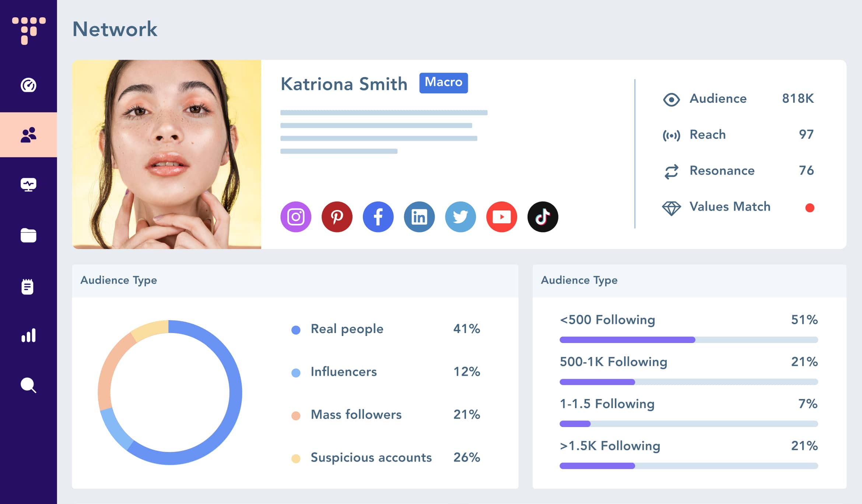Open the monitor activity icon
862x504 pixels.
[28, 185]
